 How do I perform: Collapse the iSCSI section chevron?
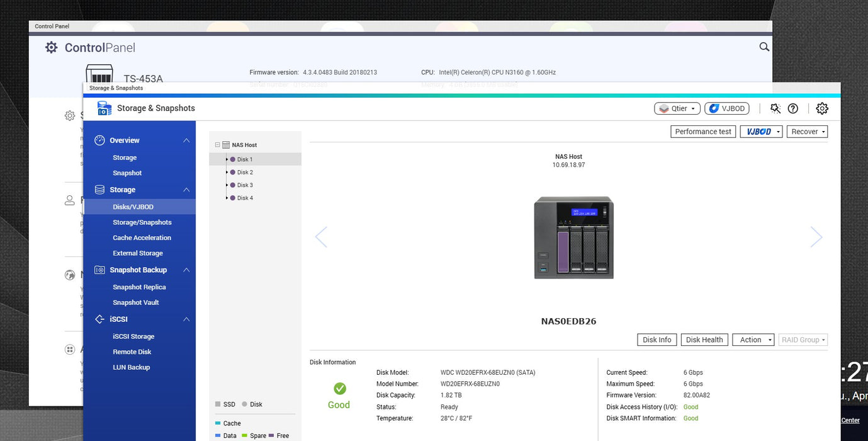point(186,319)
